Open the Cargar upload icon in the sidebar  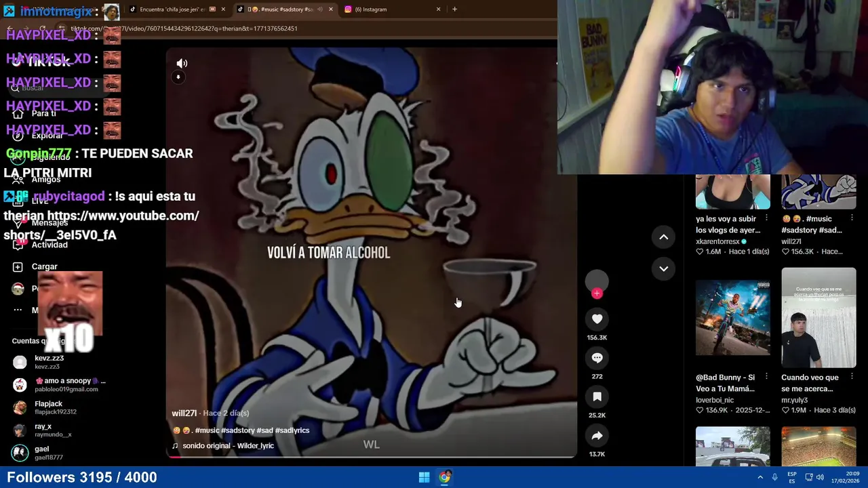click(x=18, y=267)
